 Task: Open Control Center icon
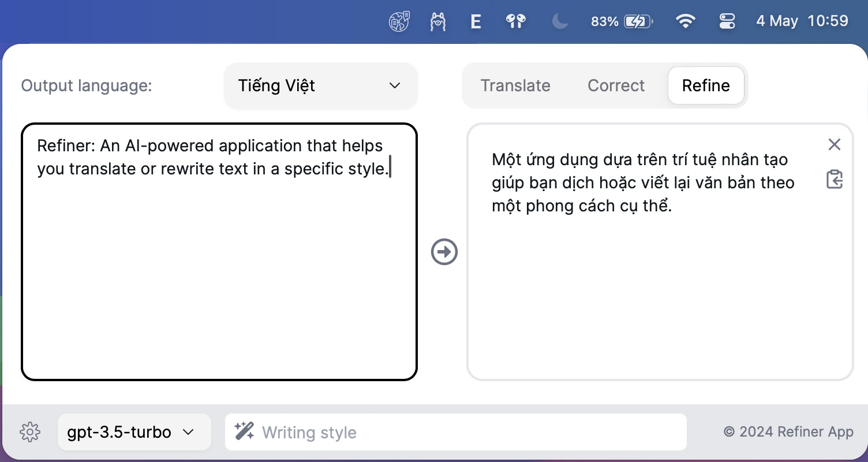pos(727,22)
